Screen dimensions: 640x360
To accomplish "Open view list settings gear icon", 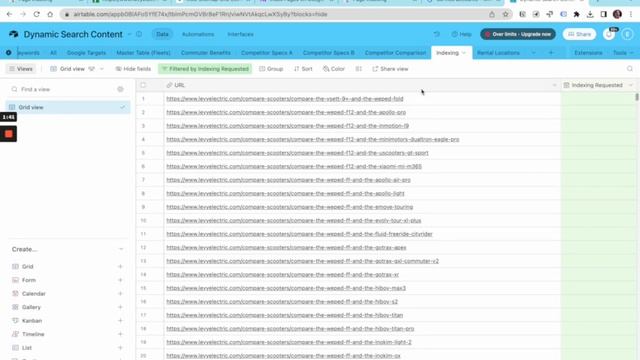I will coord(120,89).
